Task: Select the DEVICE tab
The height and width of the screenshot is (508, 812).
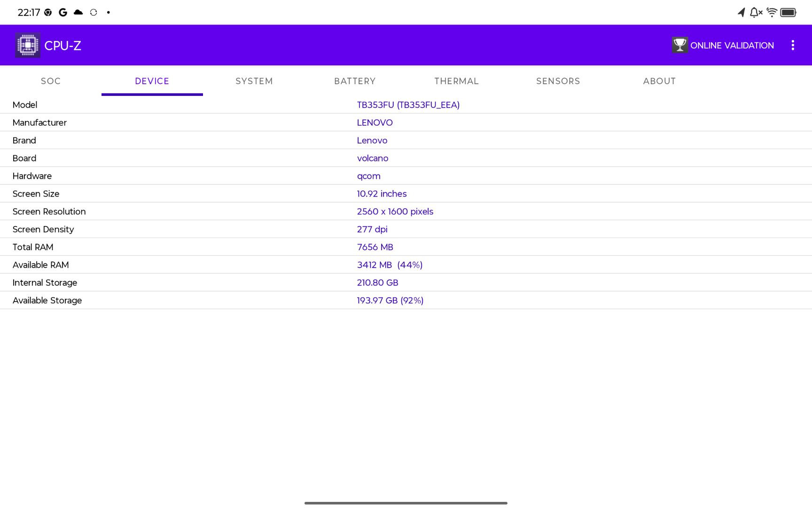Action: click(x=152, y=81)
